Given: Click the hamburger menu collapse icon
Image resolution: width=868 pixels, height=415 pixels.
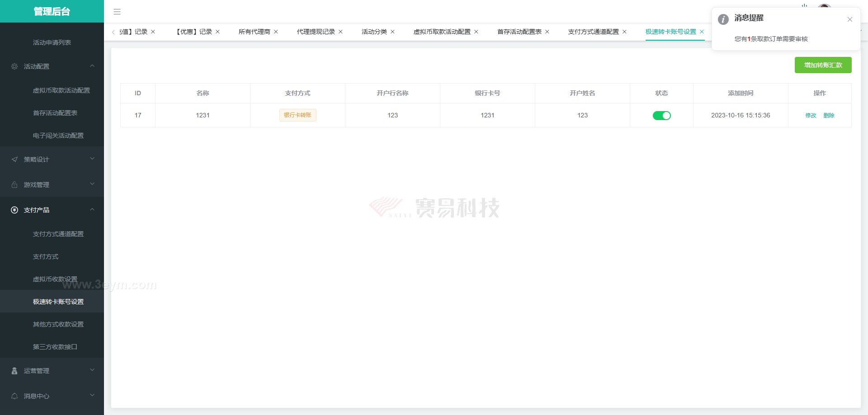Looking at the screenshot, I should tap(117, 12).
